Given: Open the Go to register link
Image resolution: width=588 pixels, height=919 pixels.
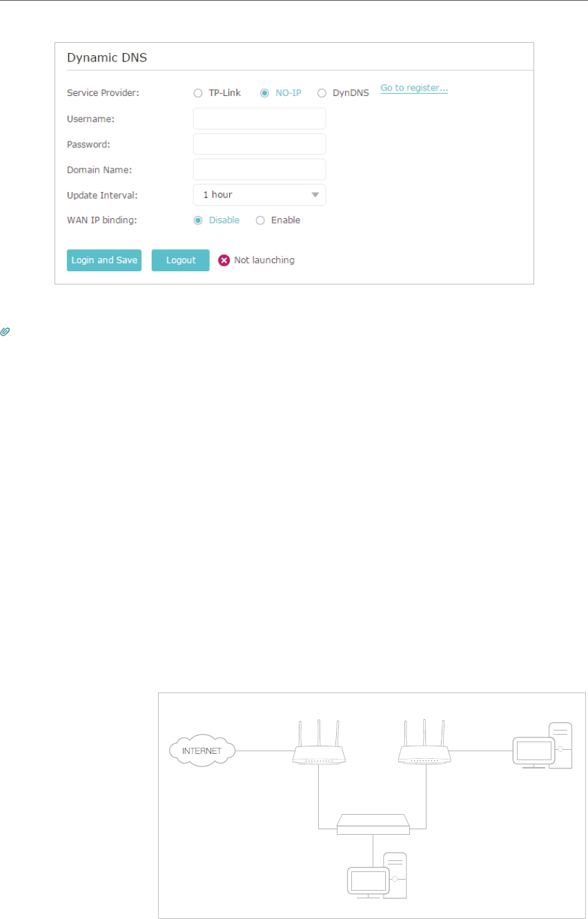Looking at the screenshot, I should [x=414, y=88].
